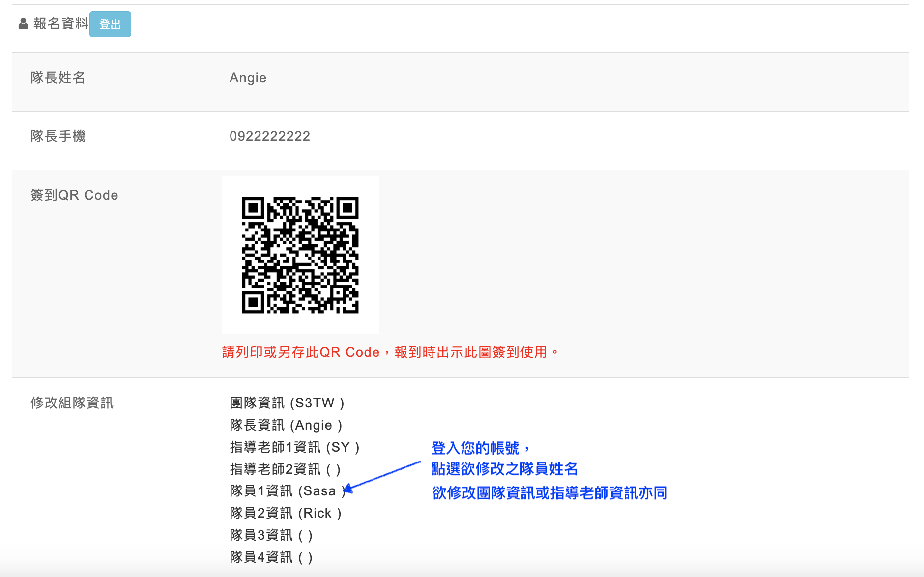Click the phone number 0922222222
This screenshot has width=924, height=577.
270,136
